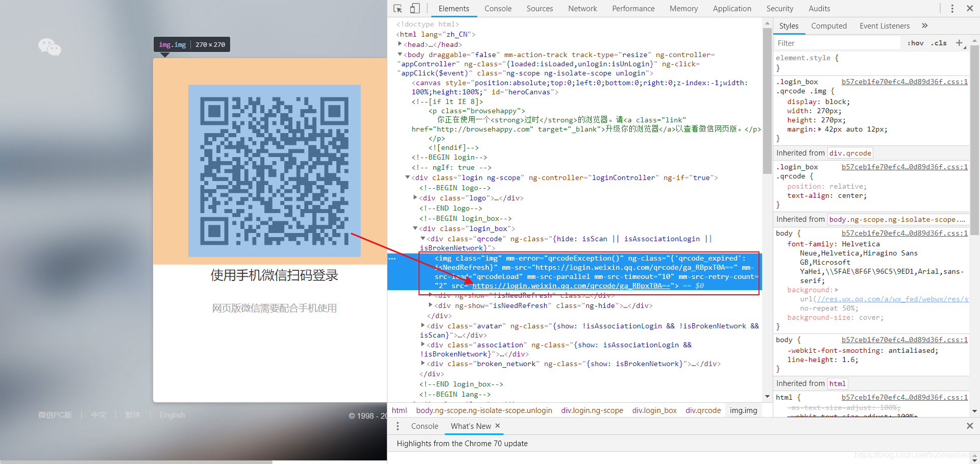Open the Performance tab

[633, 9]
